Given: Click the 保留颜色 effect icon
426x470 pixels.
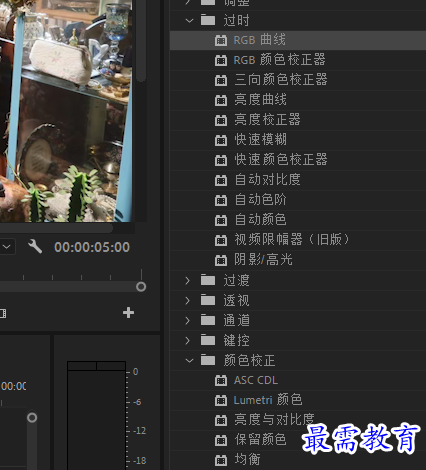Looking at the screenshot, I should pyautogui.click(x=221, y=440).
